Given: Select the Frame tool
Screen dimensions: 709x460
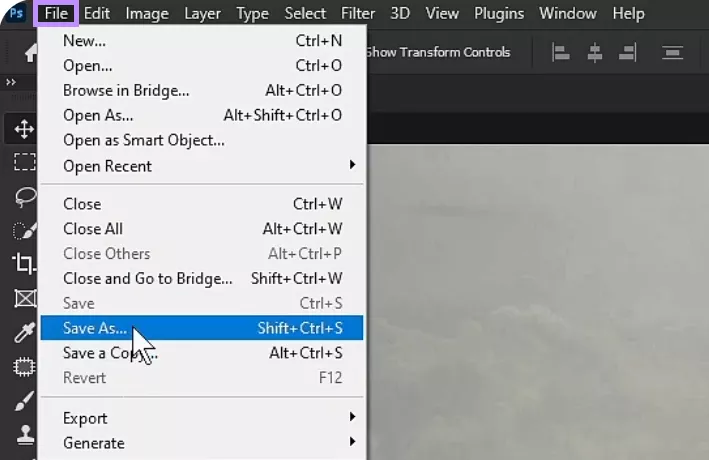Looking at the screenshot, I should coord(23,298).
